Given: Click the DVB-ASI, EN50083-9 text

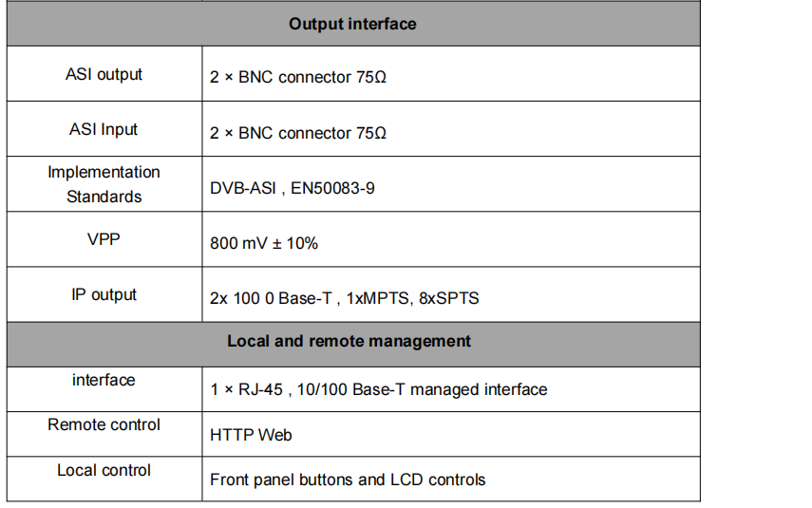Looking at the screenshot, I should 293,188.
